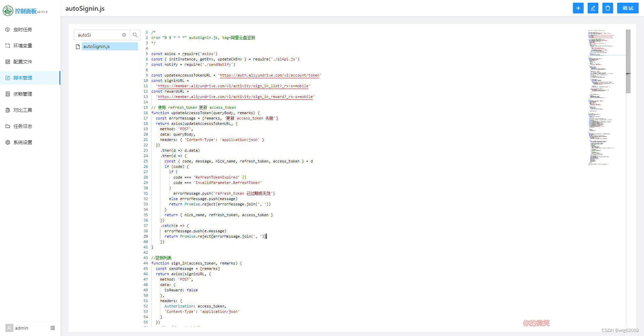Click the auth.aliyundrive.com token URL string
The image size is (644, 336).
coord(270,75)
